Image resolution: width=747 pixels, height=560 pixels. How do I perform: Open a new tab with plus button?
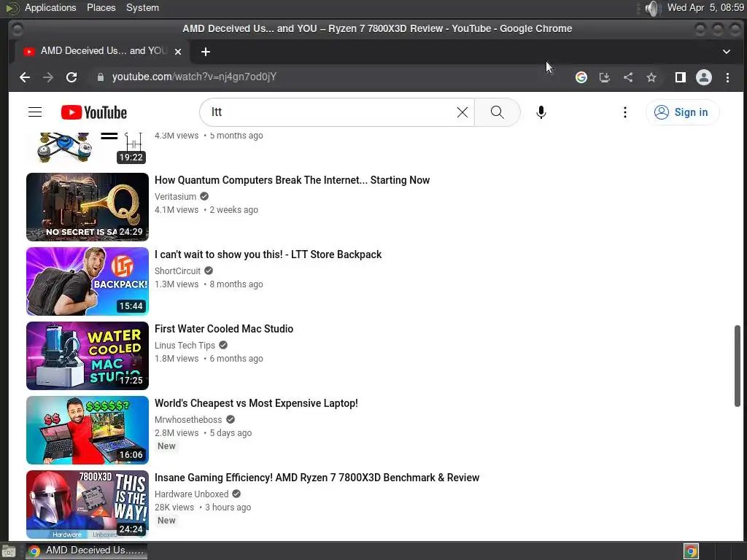click(205, 52)
